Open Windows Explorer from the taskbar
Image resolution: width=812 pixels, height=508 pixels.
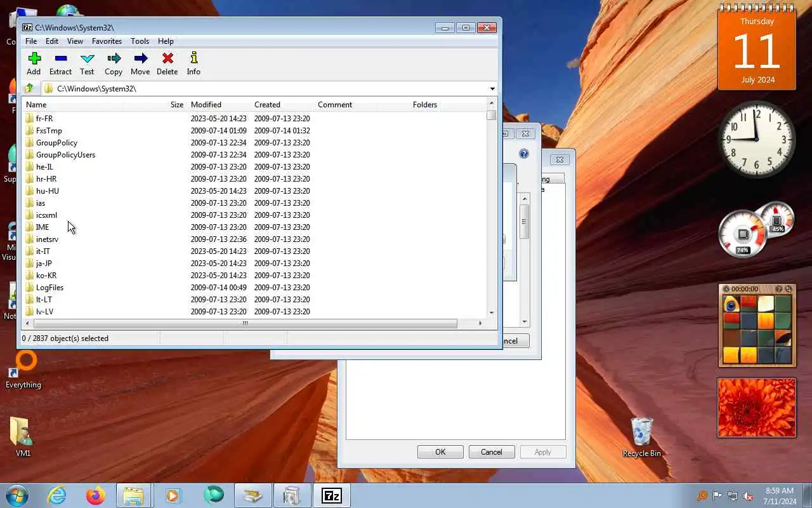[x=134, y=495]
